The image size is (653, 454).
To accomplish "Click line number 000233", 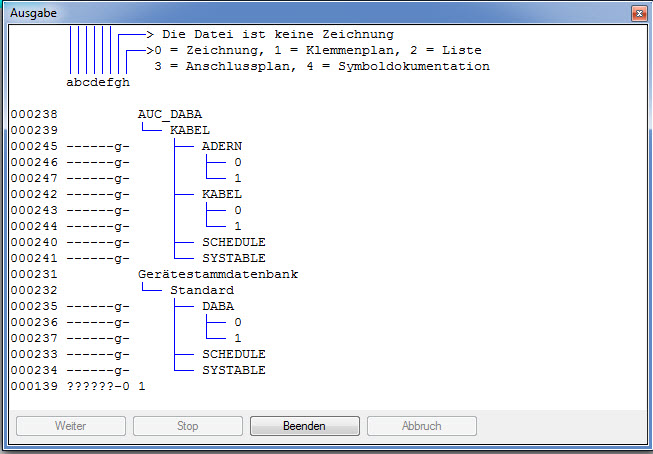I will [34, 354].
